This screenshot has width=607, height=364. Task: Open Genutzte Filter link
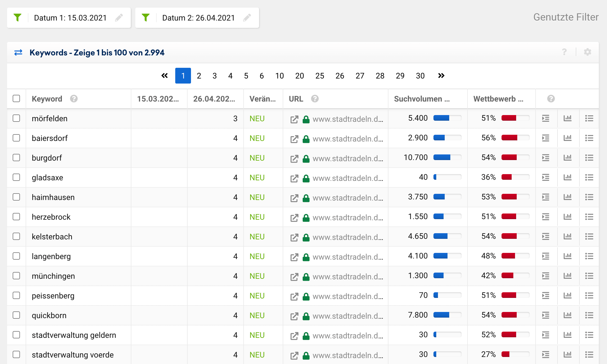click(566, 17)
